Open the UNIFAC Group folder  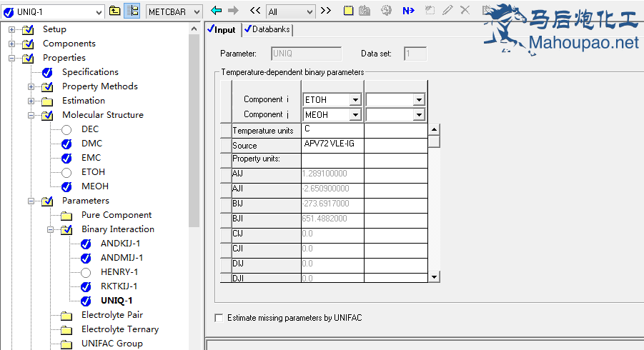tap(112, 344)
